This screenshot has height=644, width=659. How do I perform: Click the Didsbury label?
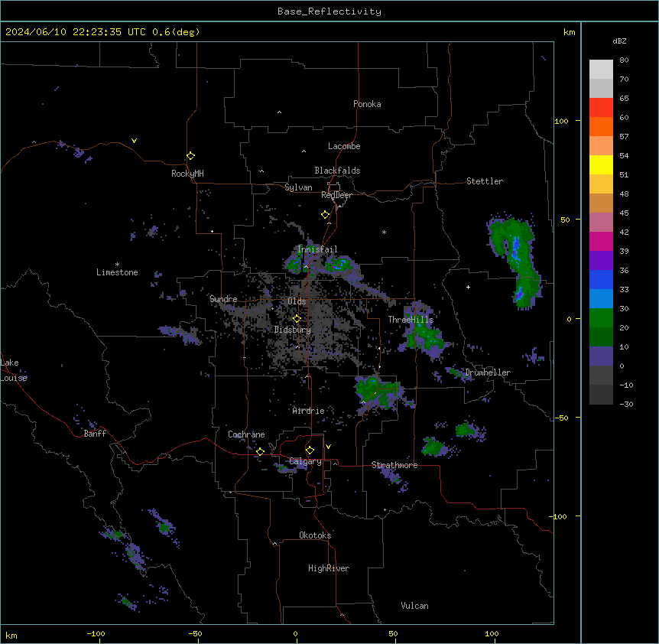pos(293,330)
